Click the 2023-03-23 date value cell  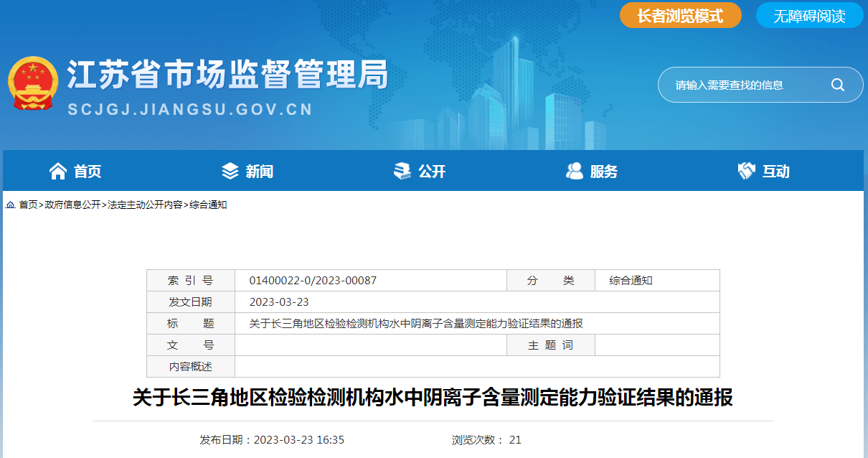pyautogui.click(x=477, y=302)
